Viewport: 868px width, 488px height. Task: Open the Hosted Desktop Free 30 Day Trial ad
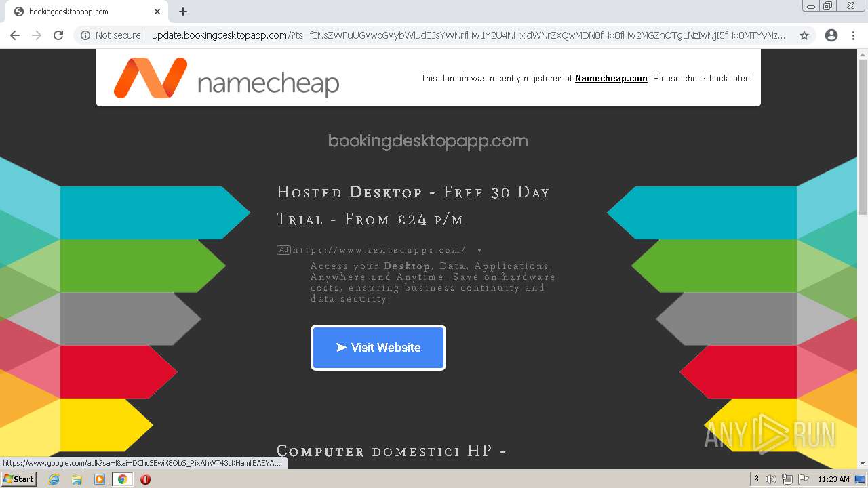click(x=413, y=205)
